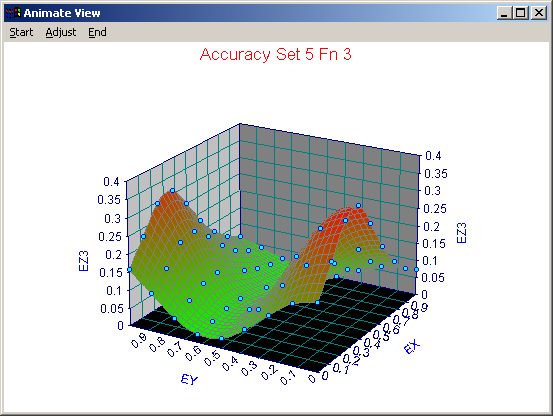Click the Animate View title bar text
Viewport: 553px width, 416px height.
[62, 13]
